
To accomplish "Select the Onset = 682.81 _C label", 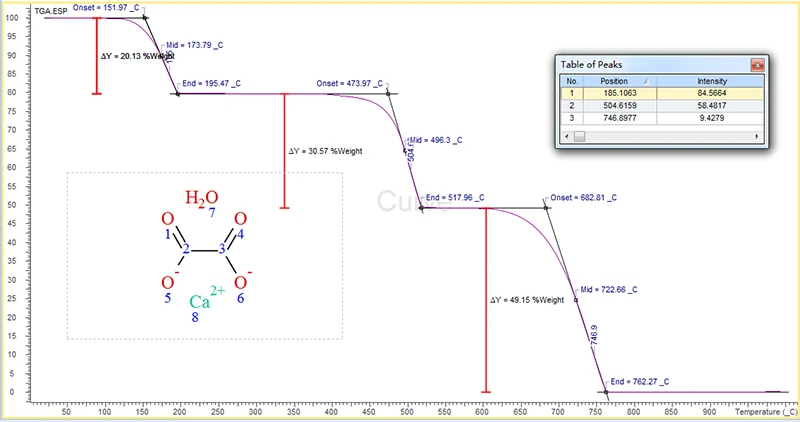I will 583,197.
